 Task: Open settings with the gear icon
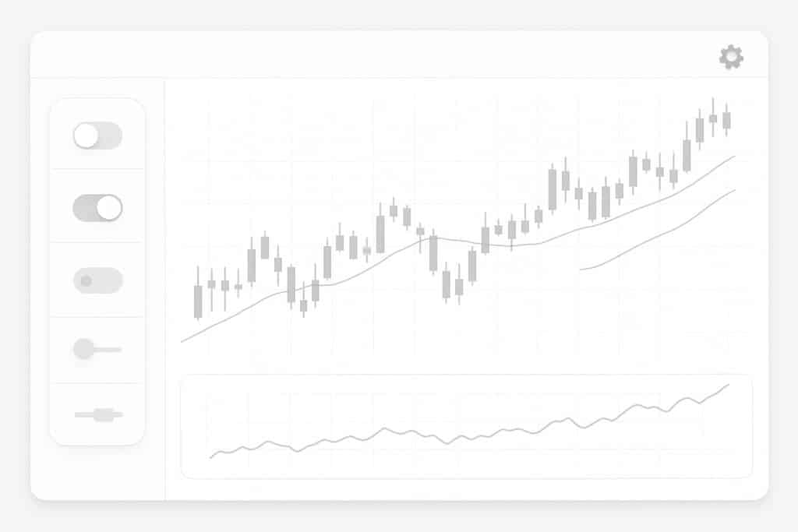pos(731,56)
